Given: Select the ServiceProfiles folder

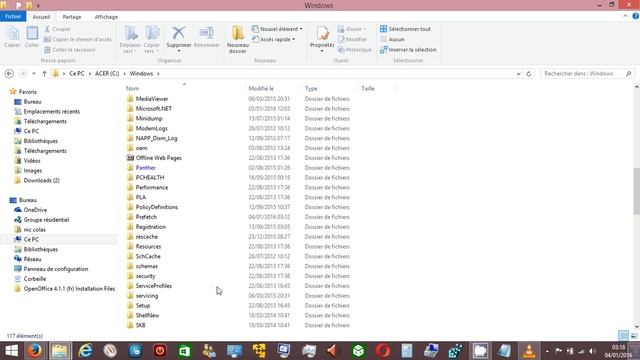Looking at the screenshot, I should pyautogui.click(x=153, y=286).
